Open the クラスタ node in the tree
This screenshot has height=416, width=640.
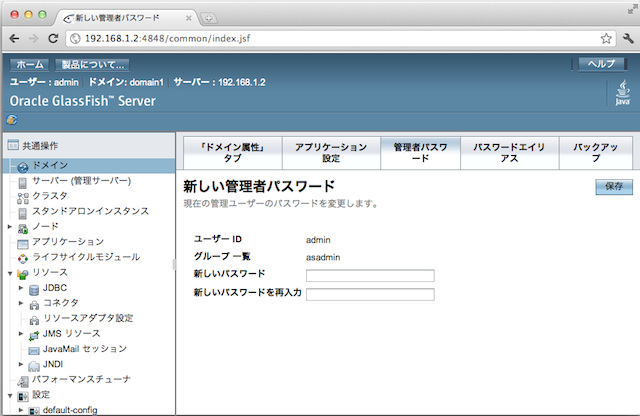coord(49,196)
